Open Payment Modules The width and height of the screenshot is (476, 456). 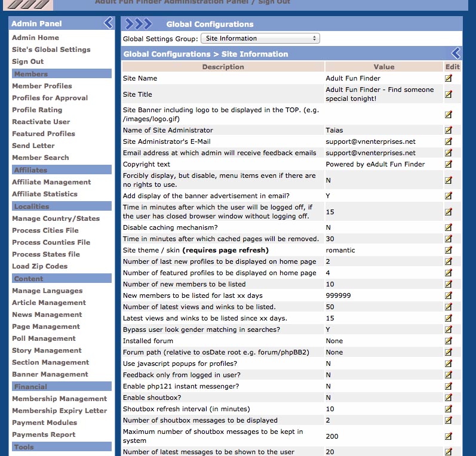tap(44, 423)
